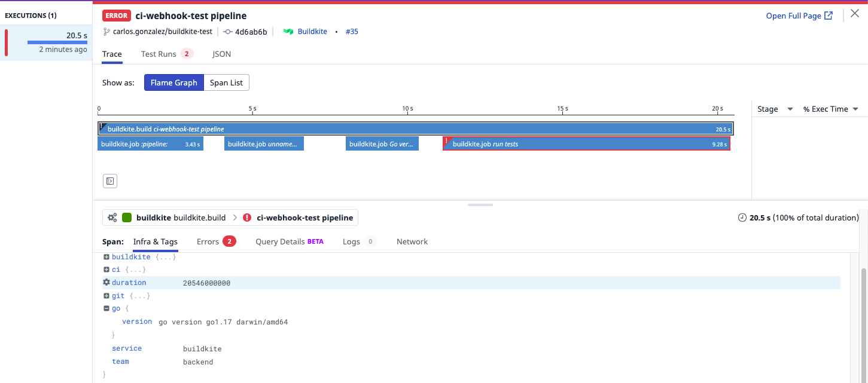The width and height of the screenshot is (868, 383).
Task: Select the Network span tab
Action: coord(412,242)
